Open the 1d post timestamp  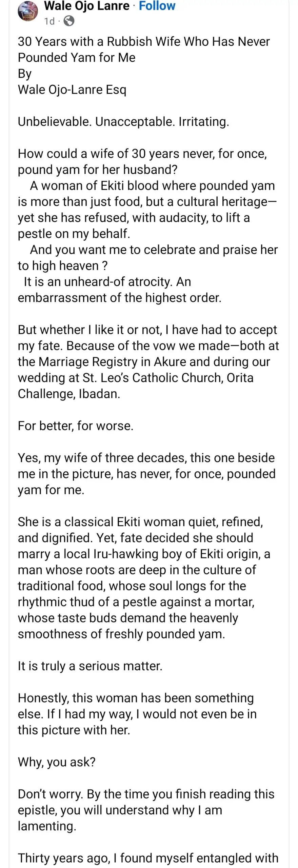tap(49, 21)
